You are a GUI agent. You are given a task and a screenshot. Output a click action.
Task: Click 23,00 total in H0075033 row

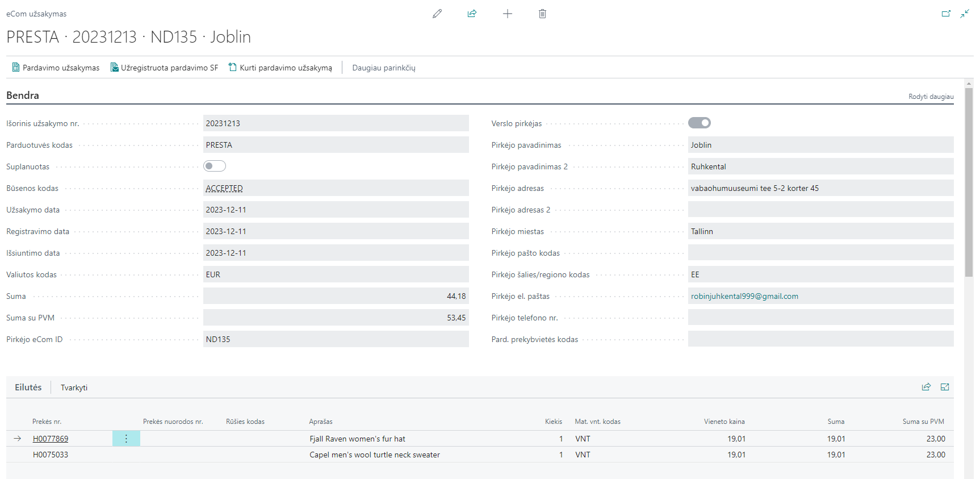pos(936,455)
